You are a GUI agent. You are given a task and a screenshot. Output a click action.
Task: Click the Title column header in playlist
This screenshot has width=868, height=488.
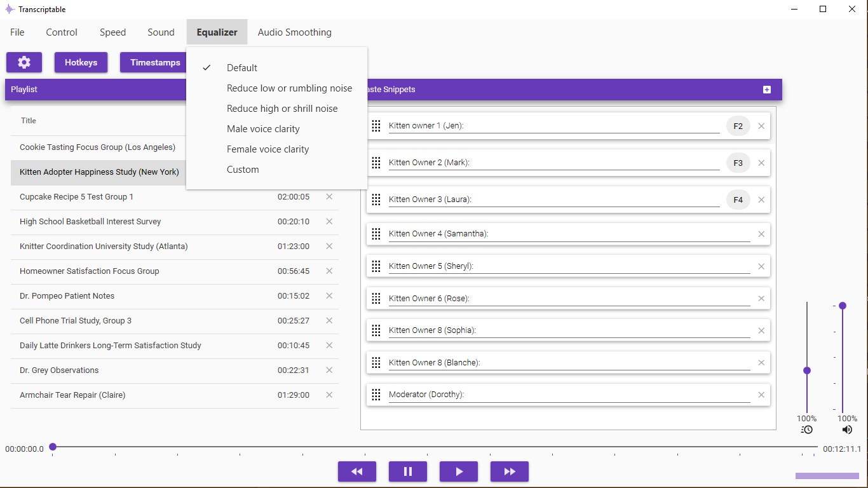pos(29,121)
